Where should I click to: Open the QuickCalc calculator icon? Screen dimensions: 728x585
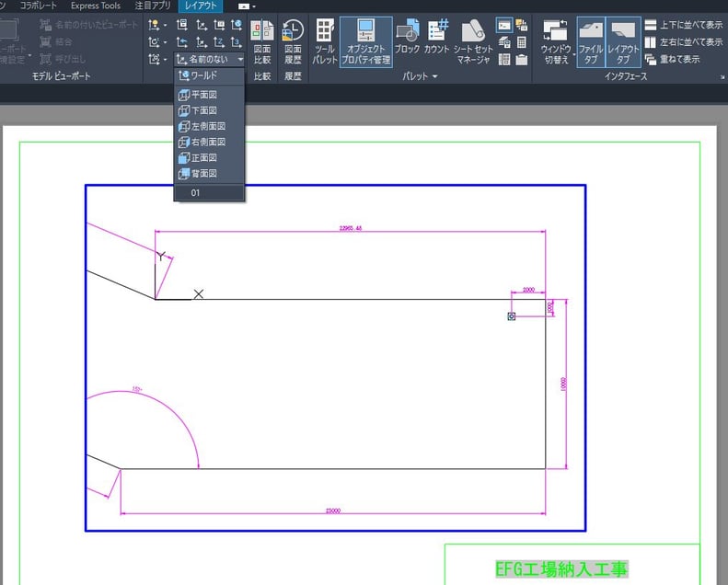[x=522, y=42]
